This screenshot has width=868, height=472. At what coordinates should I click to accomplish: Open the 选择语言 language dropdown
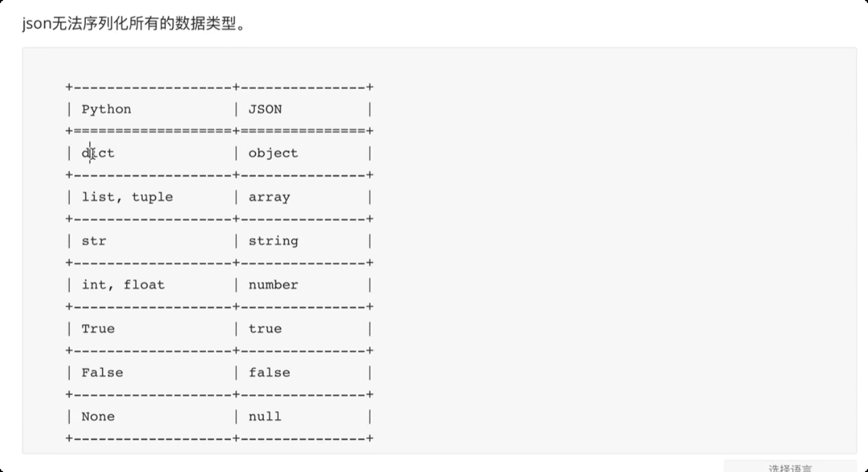pos(790,467)
